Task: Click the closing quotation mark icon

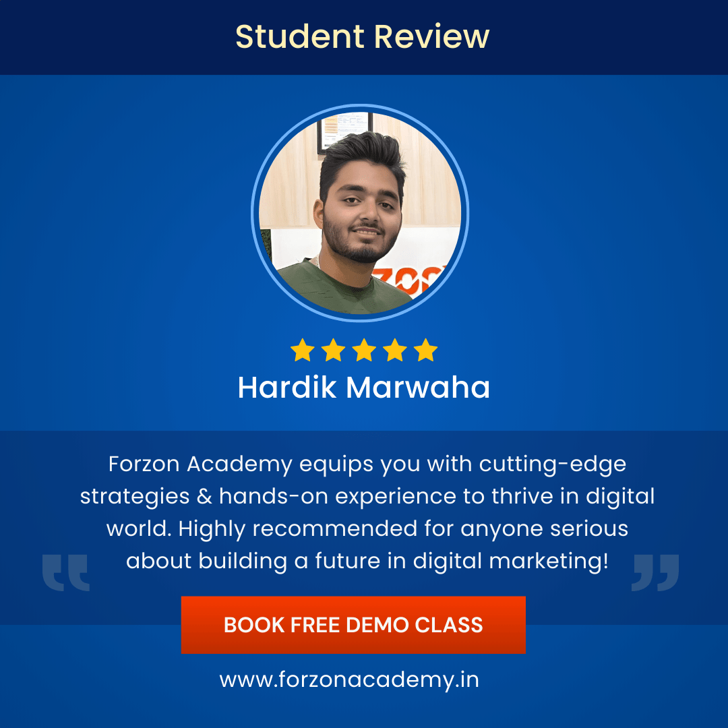Action: pyautogui.click(x=655, y=572)
